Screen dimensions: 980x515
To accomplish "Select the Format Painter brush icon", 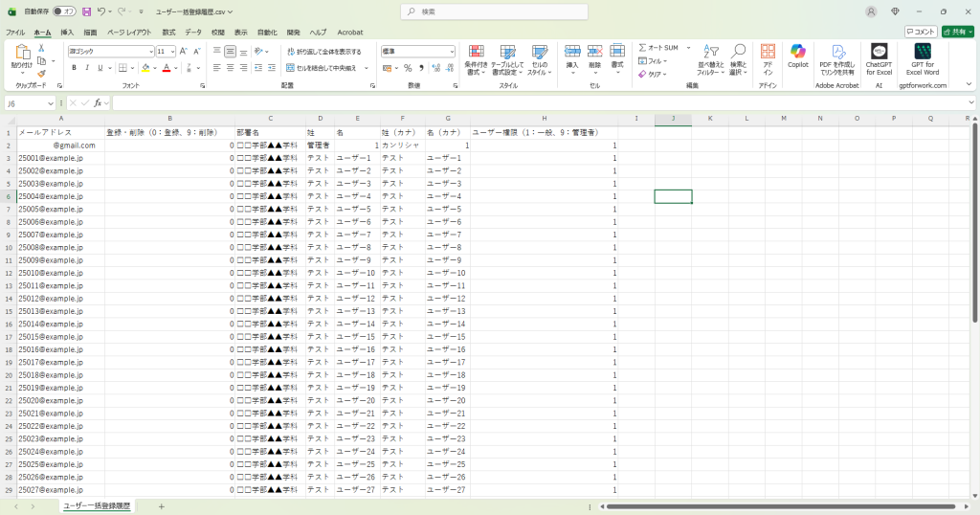I will [x=41, y=73].
